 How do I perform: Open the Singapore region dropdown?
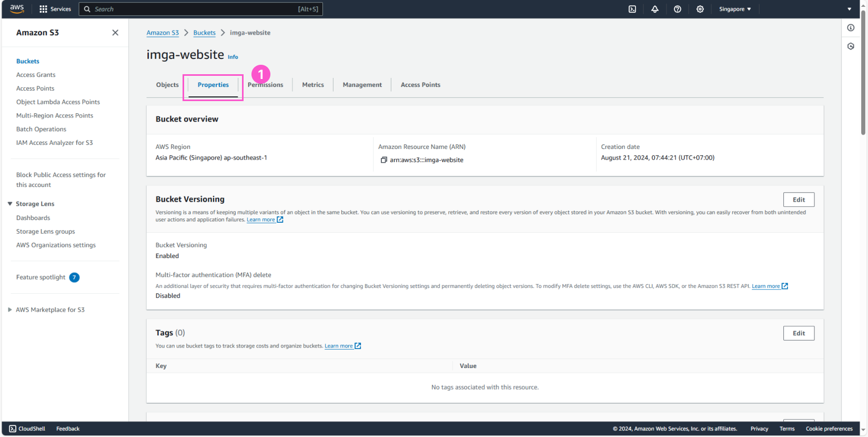[735, 9]
